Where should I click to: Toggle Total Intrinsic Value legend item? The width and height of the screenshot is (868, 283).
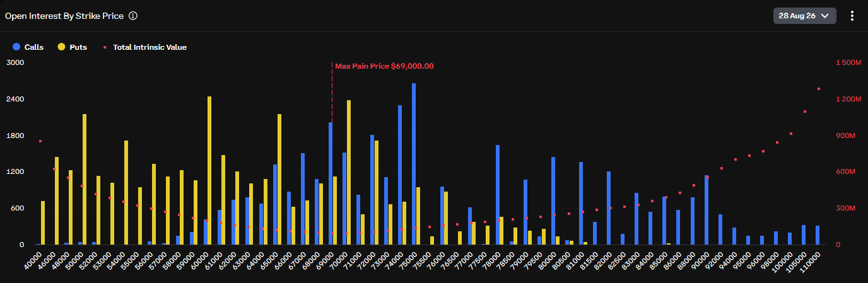click(x=144, y=47)
